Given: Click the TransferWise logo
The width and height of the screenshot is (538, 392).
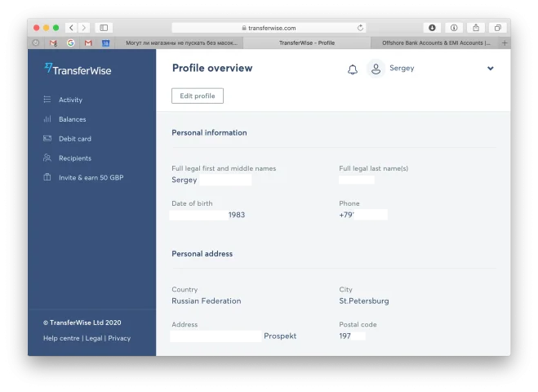Looking at the screenshot, I should coord(78,69).
